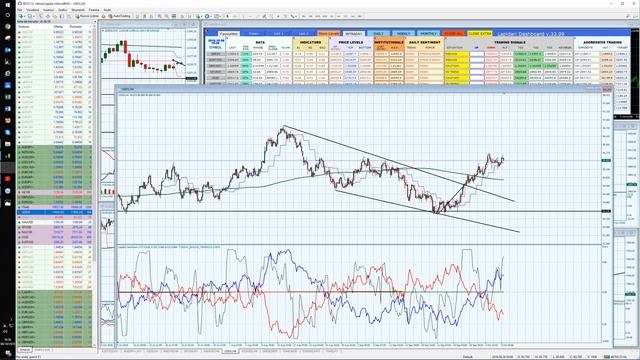This screenshot has width=640, height=360.
Task: Open the Aiuto menu
Action: pyautogui.click(x=107, y=10)
